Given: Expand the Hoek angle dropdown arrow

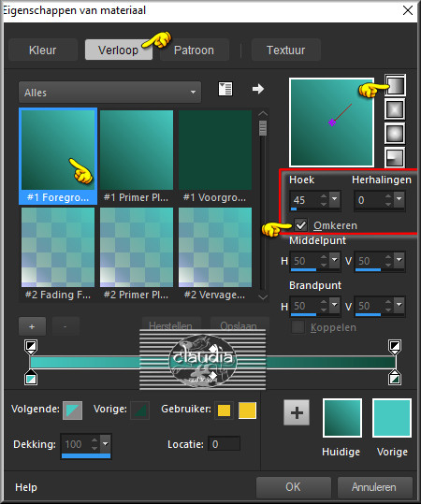Looking at the screenshot, I should click(335, 199).
